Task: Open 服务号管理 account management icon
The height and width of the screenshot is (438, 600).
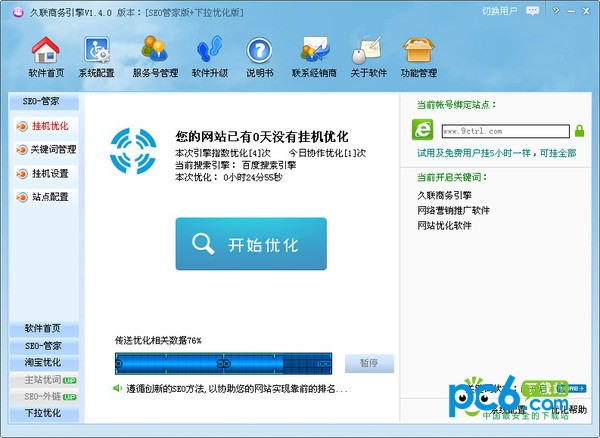Action: tap(155, 57)
